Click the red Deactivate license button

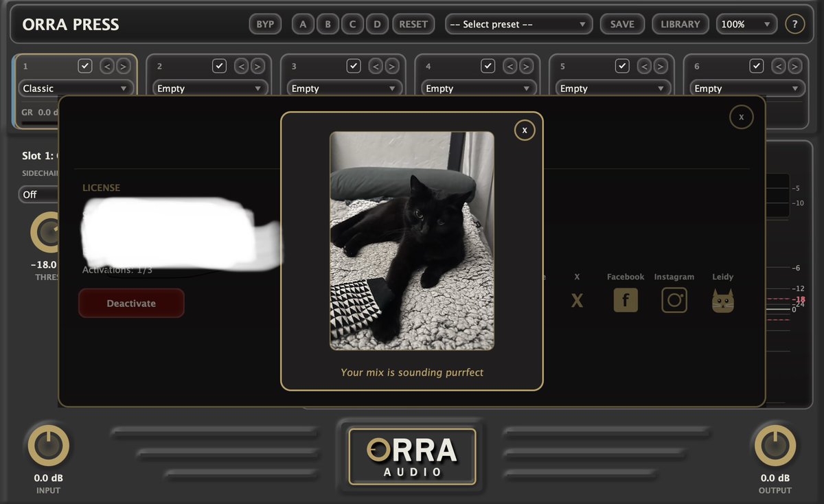pyautogui.click(x=131, y=303)
